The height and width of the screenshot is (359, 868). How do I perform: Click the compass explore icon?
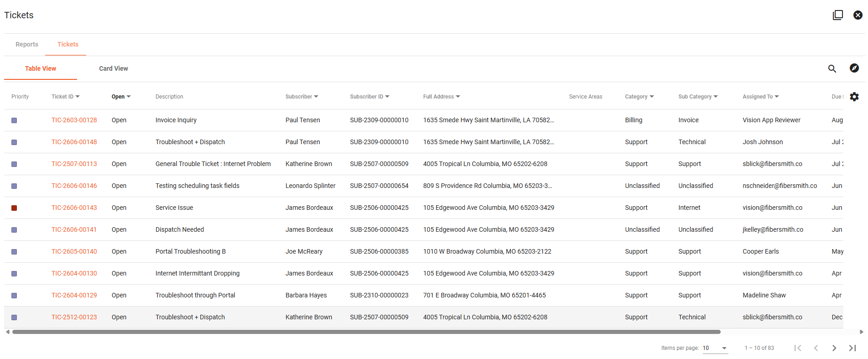pos(854,68)
